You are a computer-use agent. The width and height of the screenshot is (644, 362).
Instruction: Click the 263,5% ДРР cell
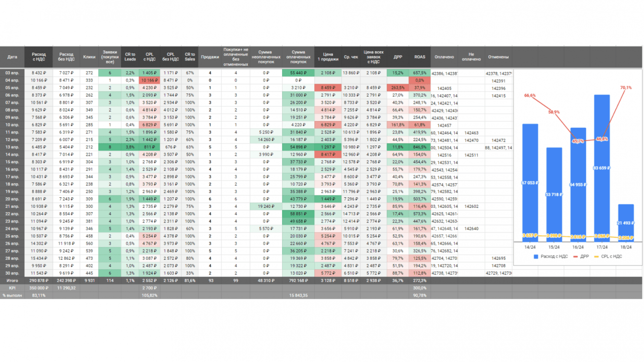pos(398,88)
